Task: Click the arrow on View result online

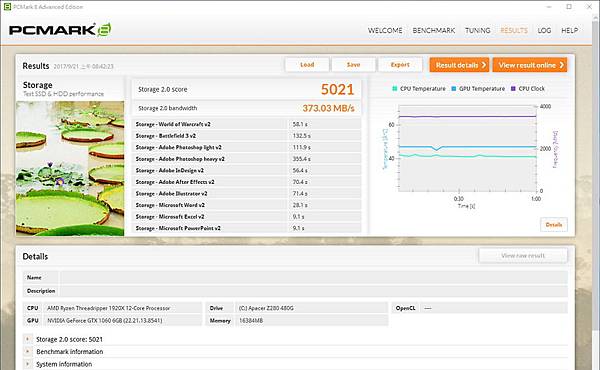Action: click(x=562, y=65)
